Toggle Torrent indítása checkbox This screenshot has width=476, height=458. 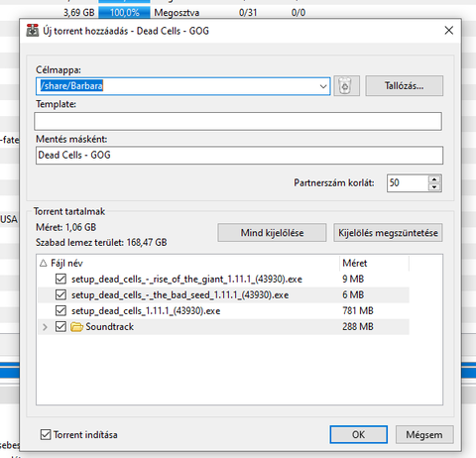click(46, 434)
